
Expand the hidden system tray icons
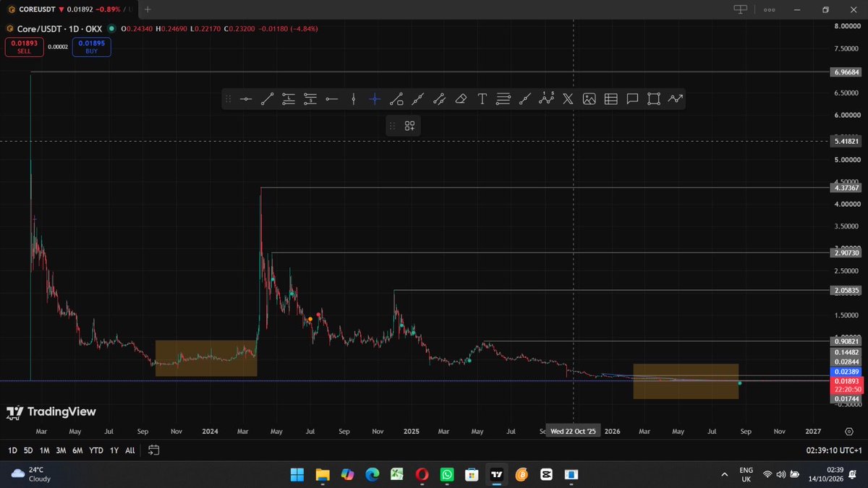(x=725, y=474)
